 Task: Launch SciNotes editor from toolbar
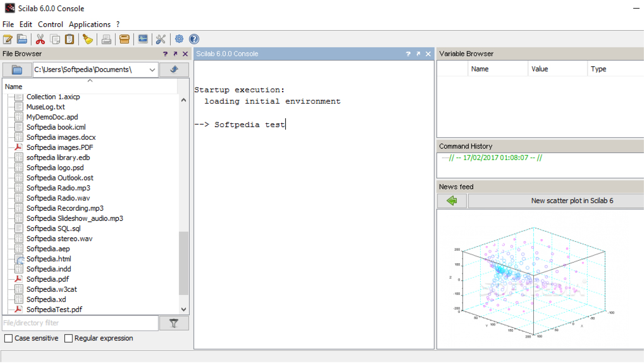coord(7,39)
